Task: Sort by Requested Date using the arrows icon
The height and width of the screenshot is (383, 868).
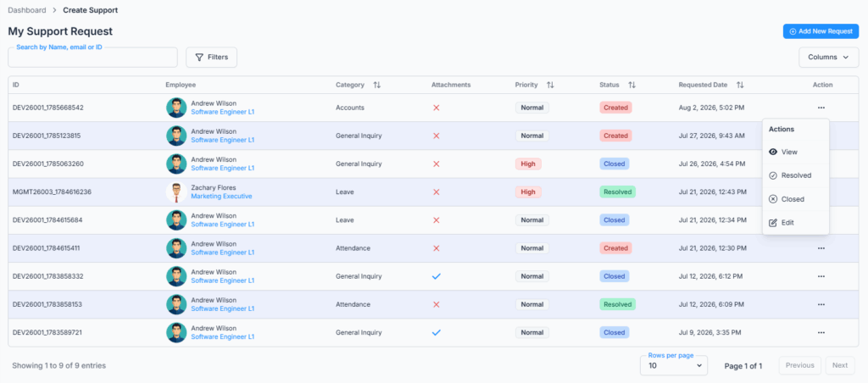Action: click(x=740, y=86)
